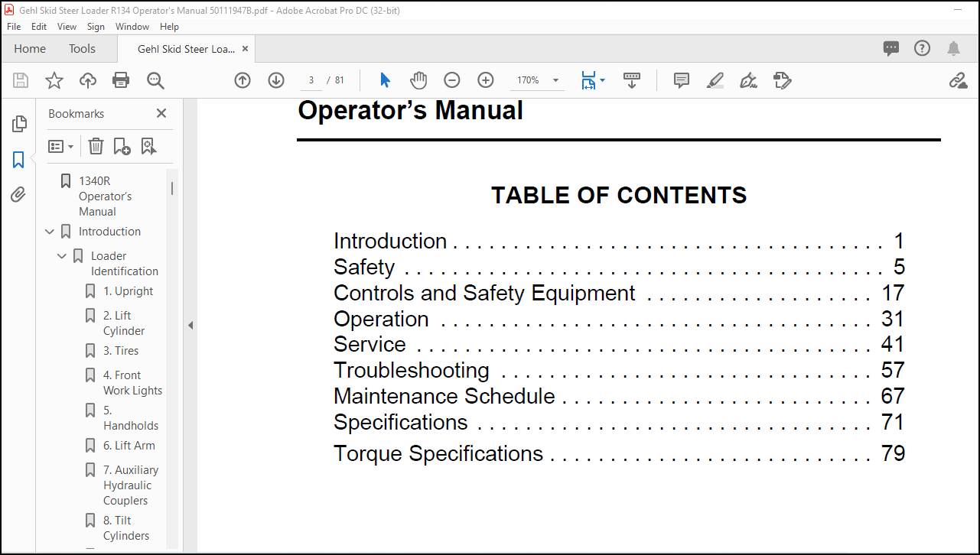Open the Help menu
Screen dimensions: 980x555
[x=169, y=26]
